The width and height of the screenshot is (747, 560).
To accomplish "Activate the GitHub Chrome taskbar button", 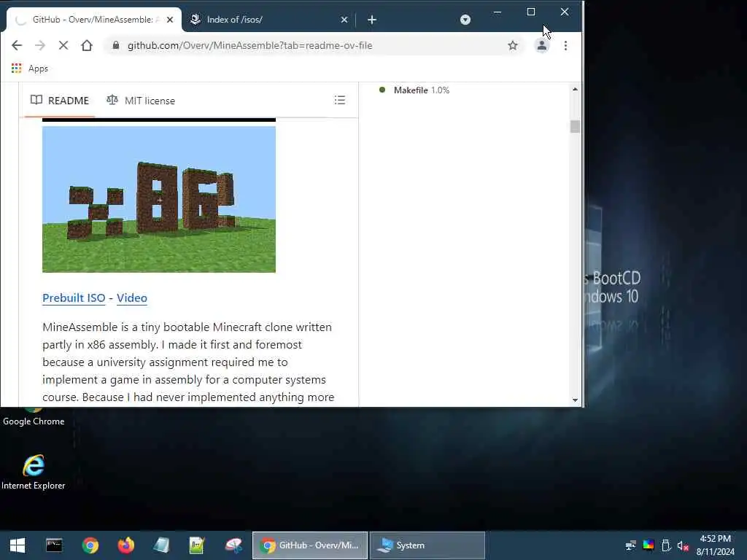I will (x=309, y=545).
